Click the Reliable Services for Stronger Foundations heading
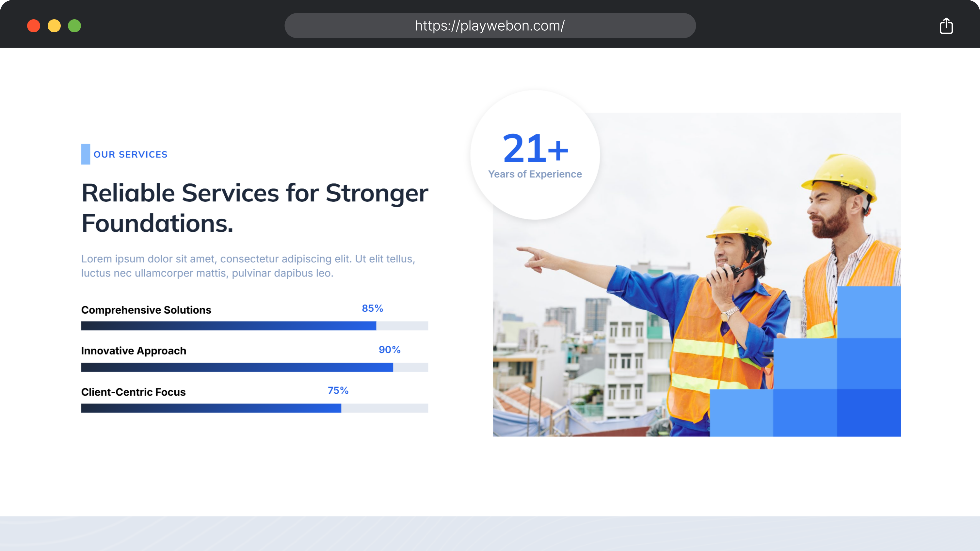 point(254,208)
